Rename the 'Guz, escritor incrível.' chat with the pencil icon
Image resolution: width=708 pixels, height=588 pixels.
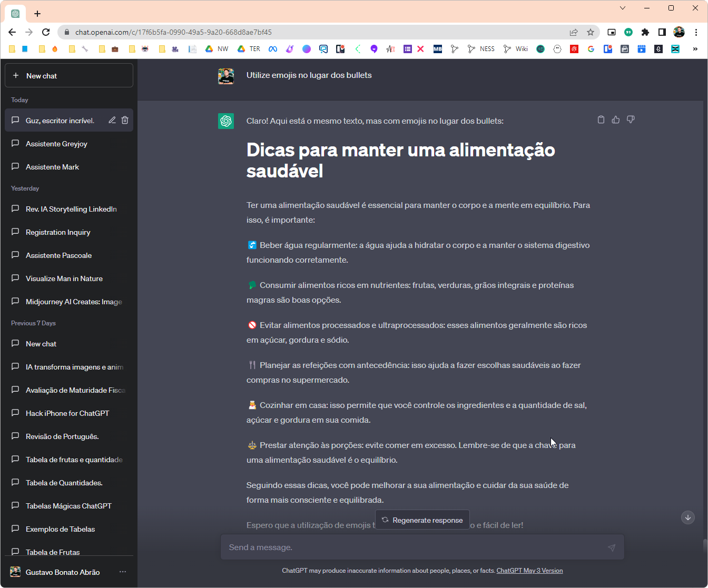pyautogui.click(x=112, y=120)
